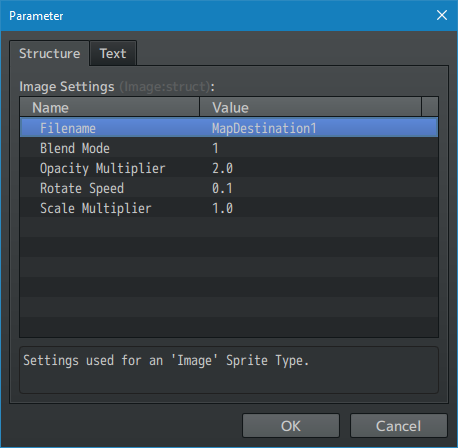Click the Cancel button
This screenshot has height=448, width=458.
coord(399,426)
